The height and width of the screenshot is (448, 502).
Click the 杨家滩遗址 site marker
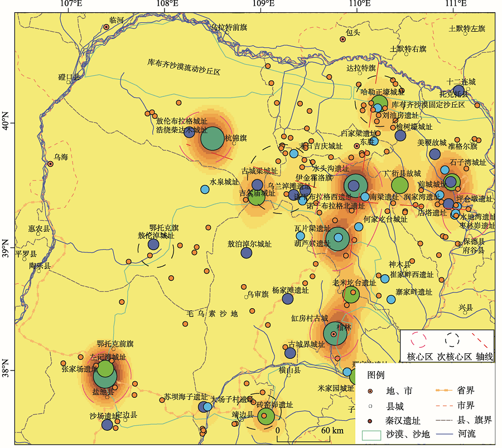point(288,299)
